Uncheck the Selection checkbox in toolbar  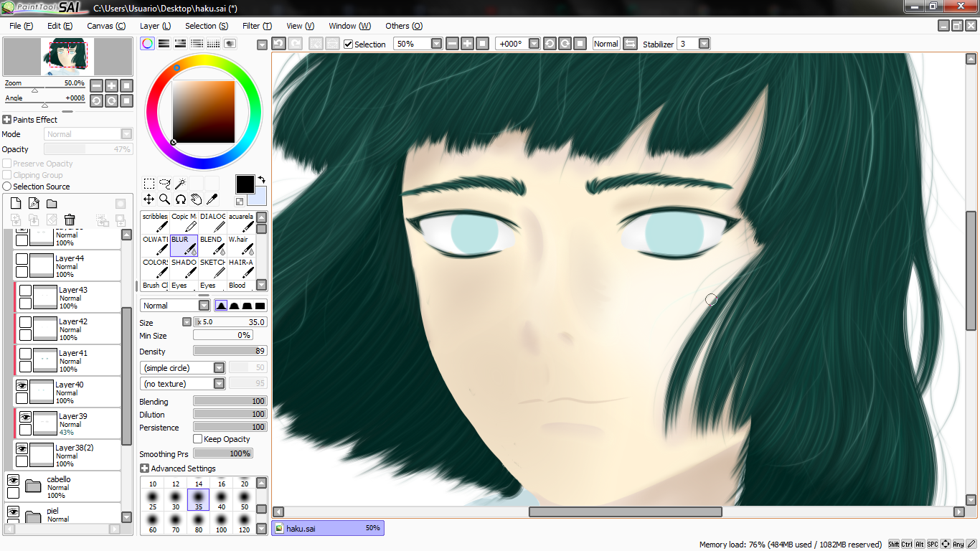(x=349, y=44)
